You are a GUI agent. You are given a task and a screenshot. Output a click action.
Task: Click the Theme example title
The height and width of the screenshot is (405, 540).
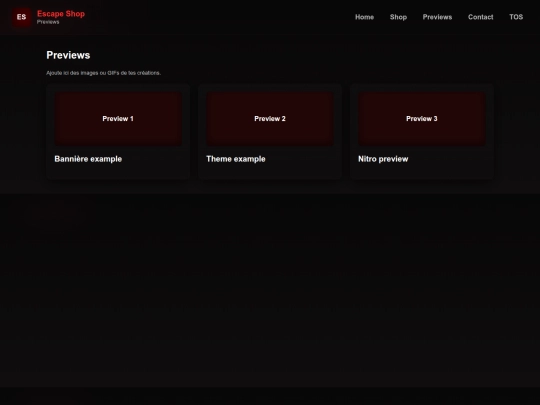pyautogui.click(x=236, y=159)
